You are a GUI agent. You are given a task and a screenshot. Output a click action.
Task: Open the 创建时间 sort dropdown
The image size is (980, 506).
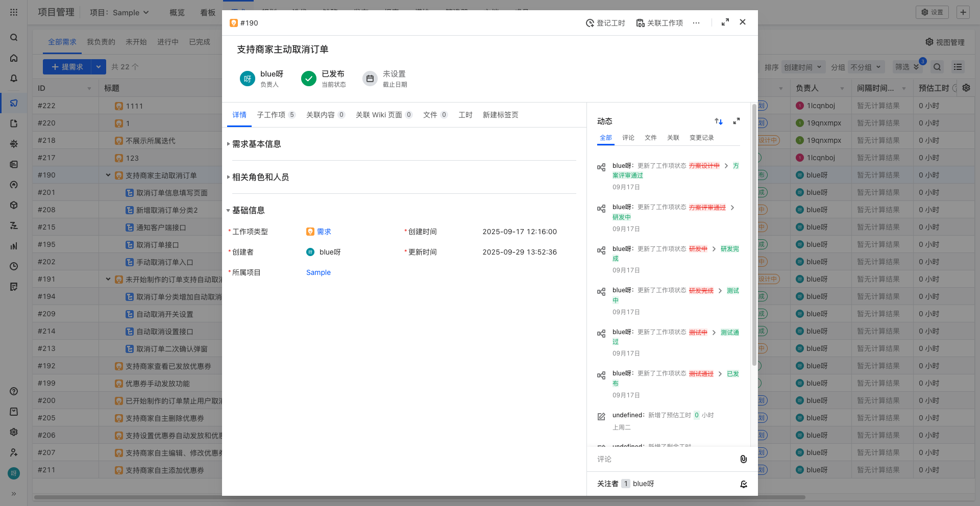coord(803,67)
